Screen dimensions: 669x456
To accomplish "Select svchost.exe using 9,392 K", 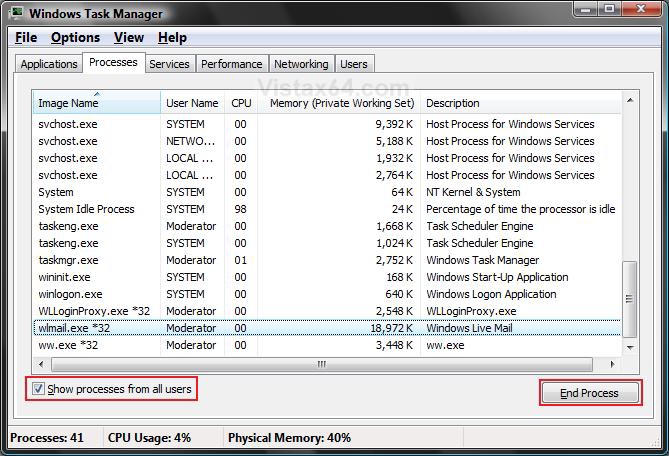I will pos(327,124).
